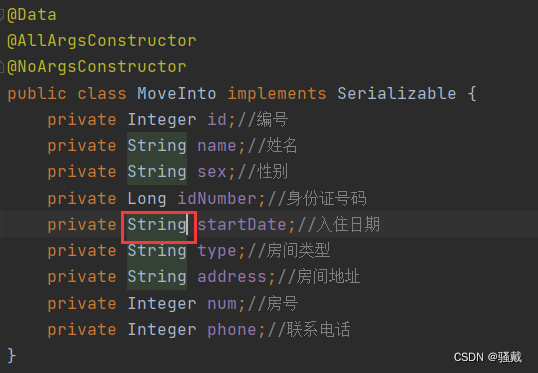Collapse the code fold marker beside @Data
Screen dimensions: 538x373
click(x=1, y=15)
